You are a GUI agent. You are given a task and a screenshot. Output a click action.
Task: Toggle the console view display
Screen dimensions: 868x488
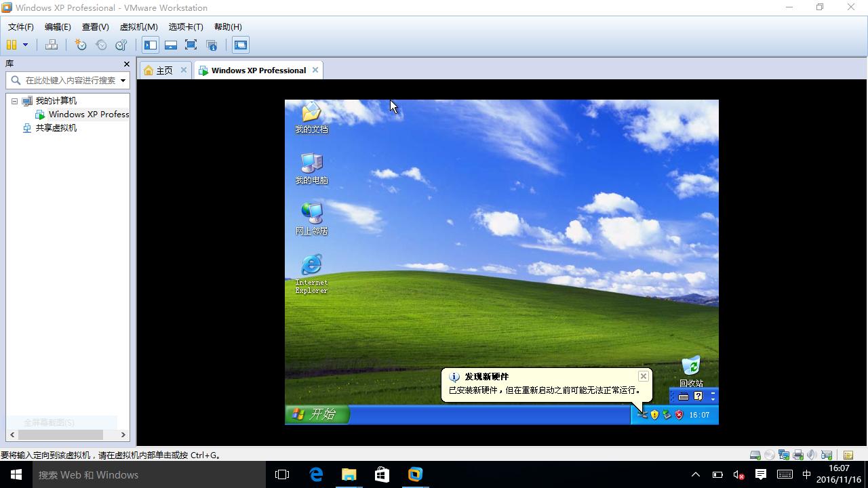(x=241, y=45)
